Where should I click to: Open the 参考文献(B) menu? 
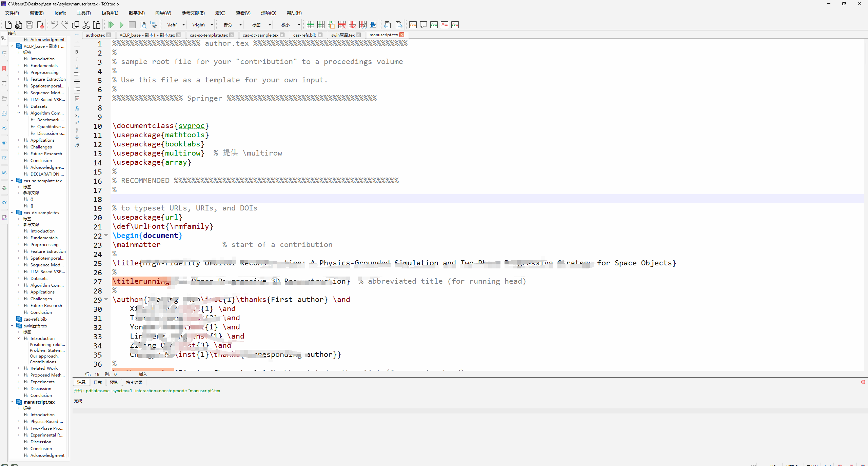(x=193, y=13)
